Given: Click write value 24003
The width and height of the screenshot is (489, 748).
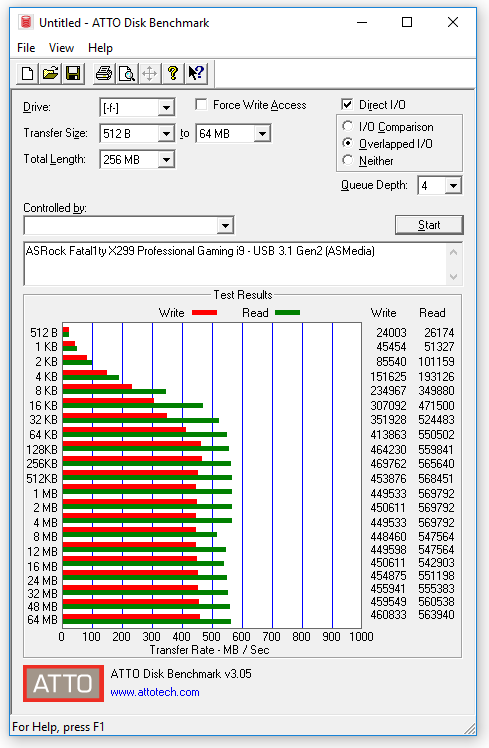Looking at the screenshot, I should point(391,332).
